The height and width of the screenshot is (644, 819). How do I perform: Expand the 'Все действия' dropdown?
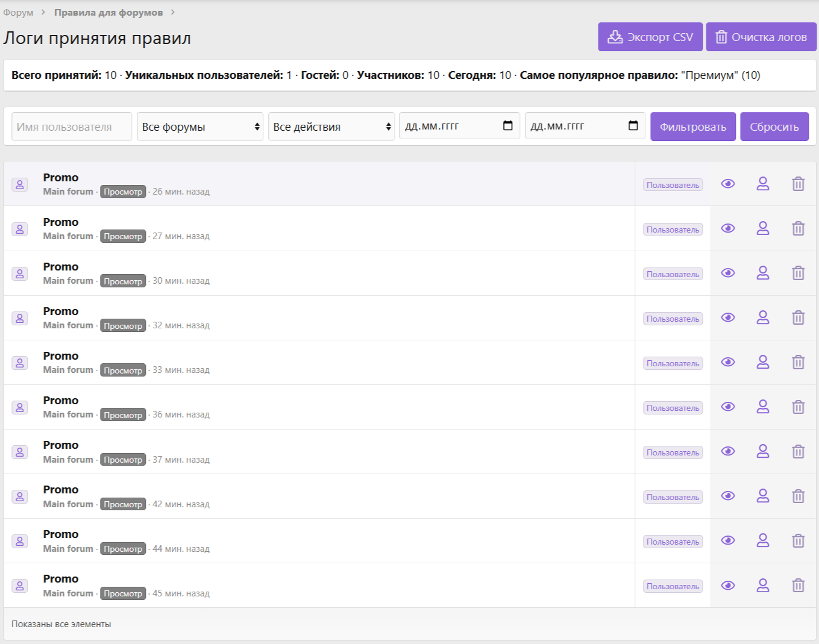[331, 127]
